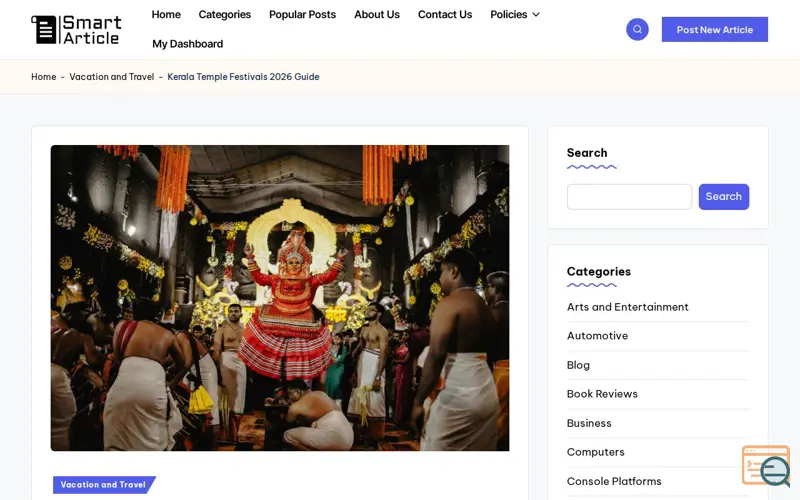Click the Categories widget heading
800x500 pixels.
tap(598, 271)
